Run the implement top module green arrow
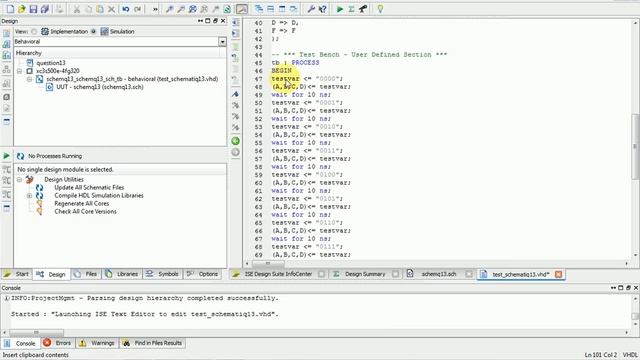The height and width of the screenshot is (360, 640). 340,9
